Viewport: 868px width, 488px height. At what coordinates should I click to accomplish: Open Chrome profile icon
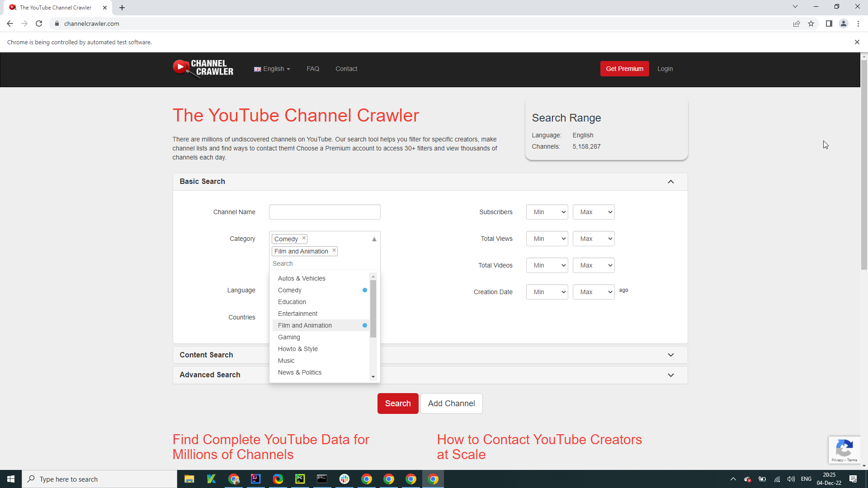coord(844,23)
